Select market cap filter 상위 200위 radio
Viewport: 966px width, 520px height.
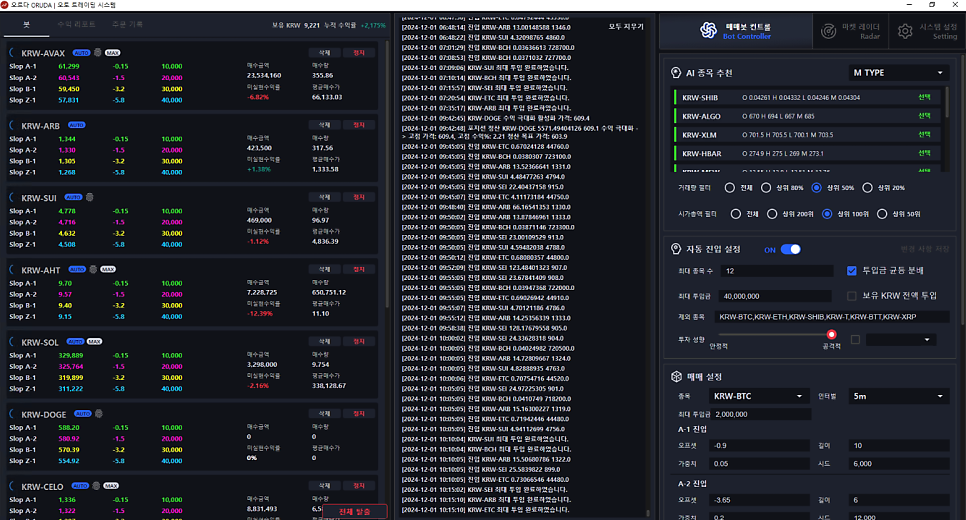point(772,214)
